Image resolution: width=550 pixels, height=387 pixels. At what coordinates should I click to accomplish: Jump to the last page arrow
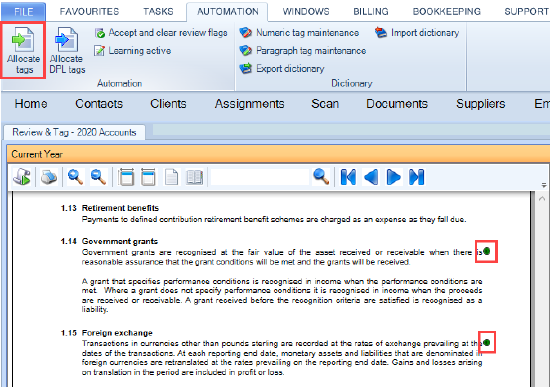click(x=416, y=177)
